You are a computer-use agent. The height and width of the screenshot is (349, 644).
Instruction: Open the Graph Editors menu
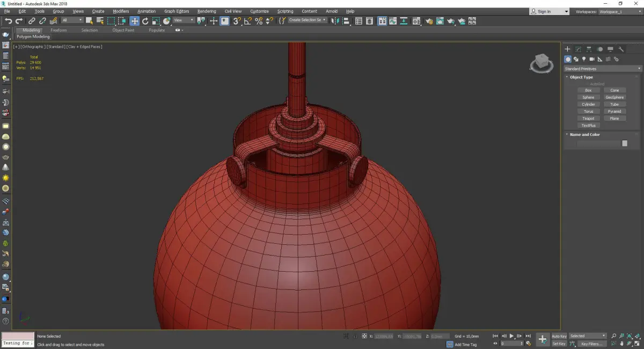pos(177,11)
